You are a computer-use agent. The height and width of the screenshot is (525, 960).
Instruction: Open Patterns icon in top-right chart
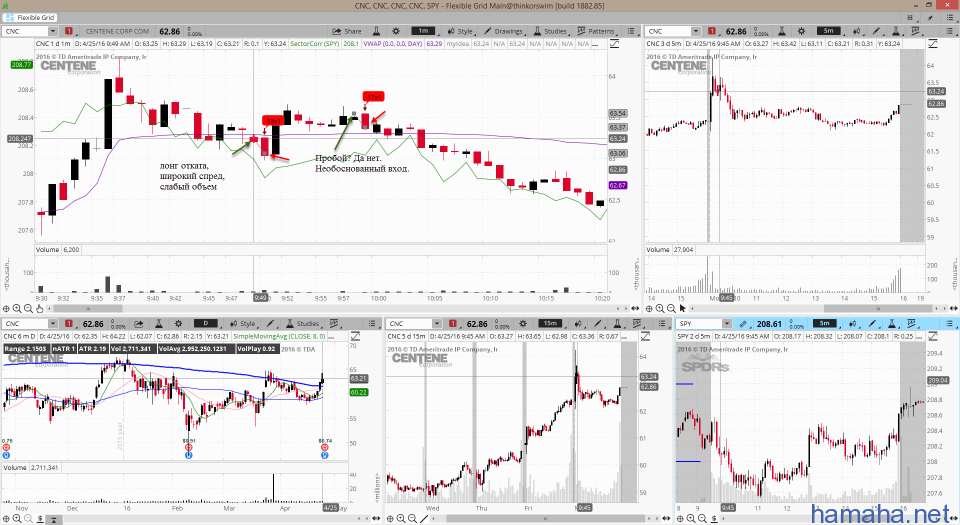click(x=915, y=31)
